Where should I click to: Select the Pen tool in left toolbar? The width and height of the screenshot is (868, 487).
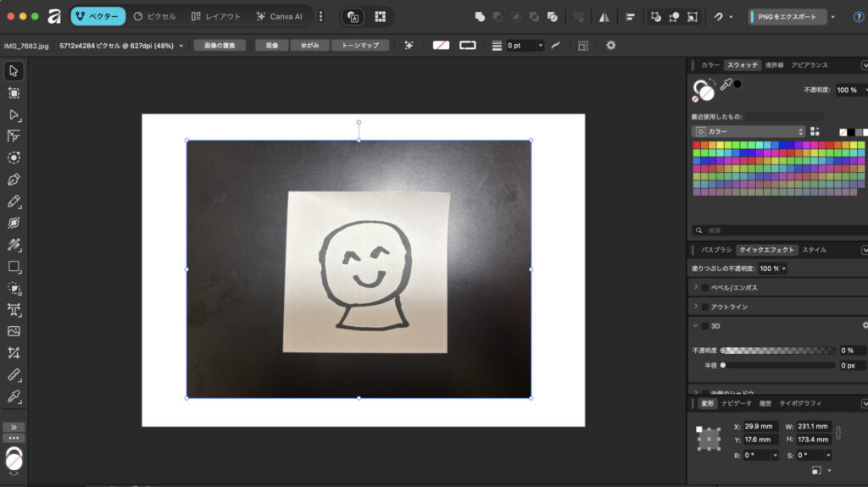(14, 180)
